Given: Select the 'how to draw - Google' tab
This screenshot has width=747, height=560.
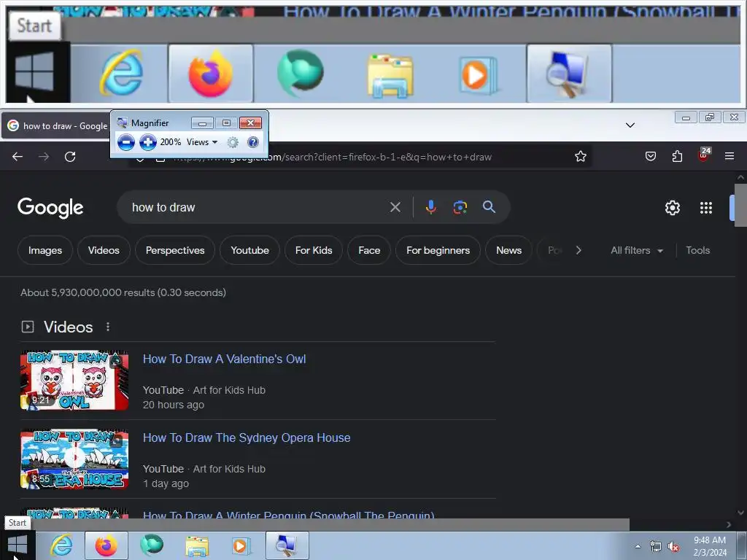Looking at the screenshot, I should [57, 125].
